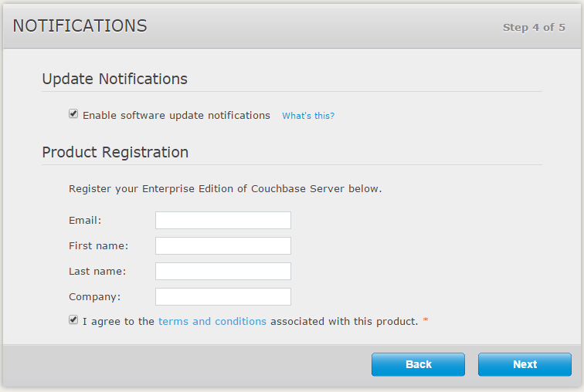Click the "Step 4 of 5" indicator

click(x=534, y=27)
